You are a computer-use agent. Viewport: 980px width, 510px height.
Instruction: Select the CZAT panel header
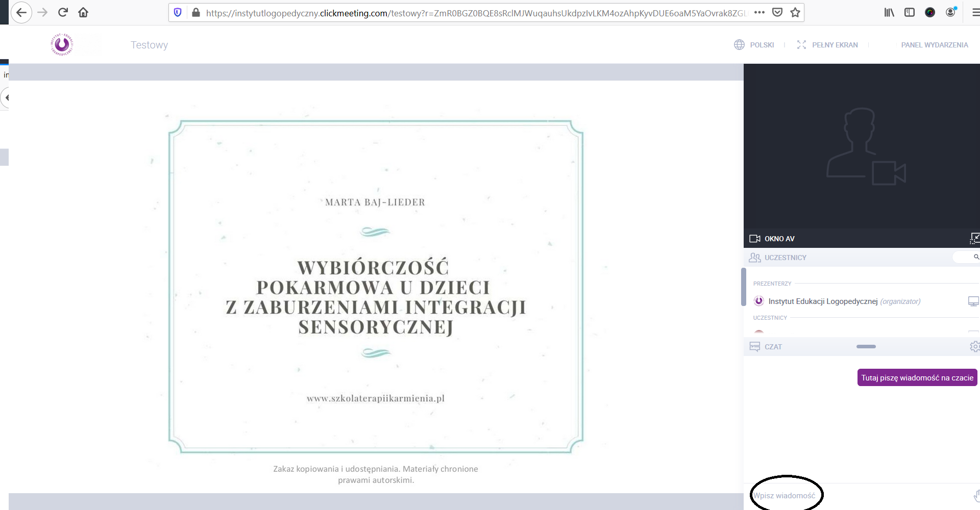[773, 347]
